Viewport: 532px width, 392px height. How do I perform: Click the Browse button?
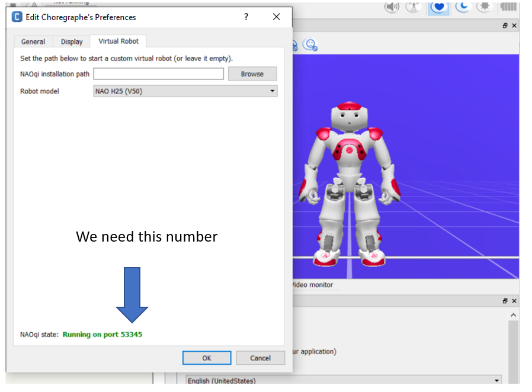252,74
